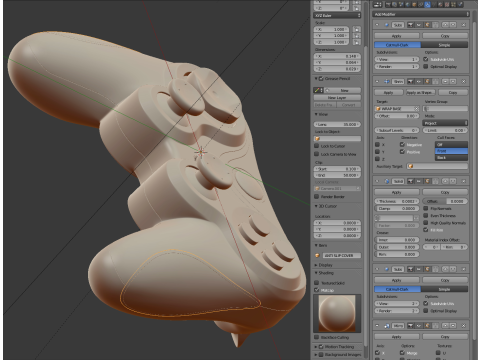Move the second Subsurf modifier up
This screenshot has height=360, width=480.
point(445,269)
